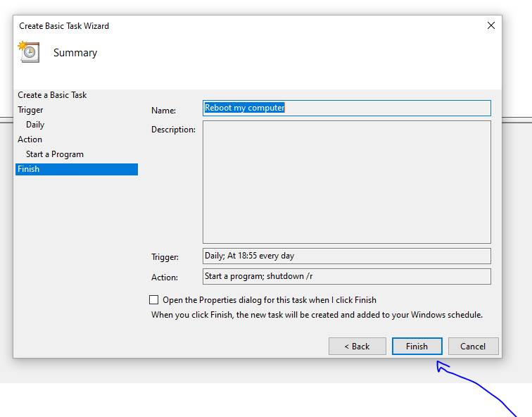Select the highlighted Finish step in sidebar

point(77,169)
